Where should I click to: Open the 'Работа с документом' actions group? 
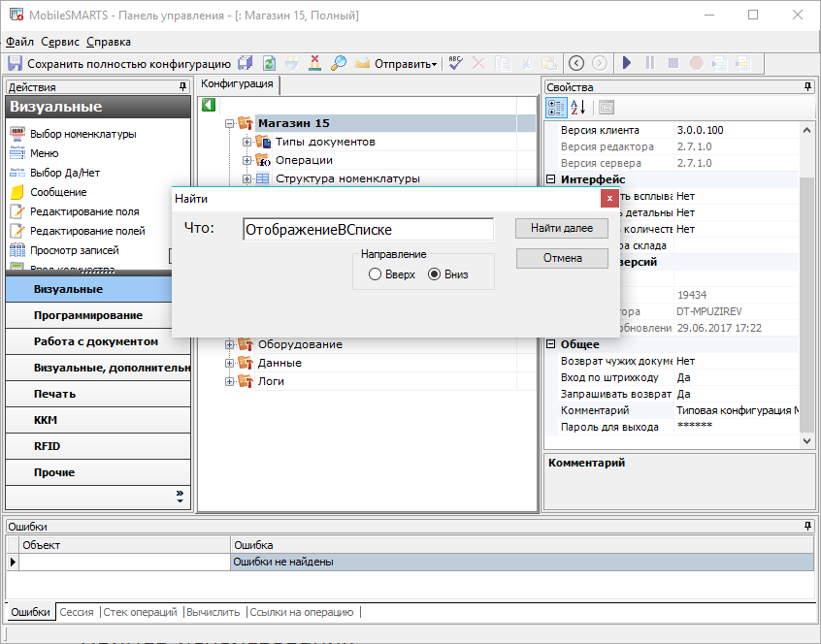tap(97, 341)
